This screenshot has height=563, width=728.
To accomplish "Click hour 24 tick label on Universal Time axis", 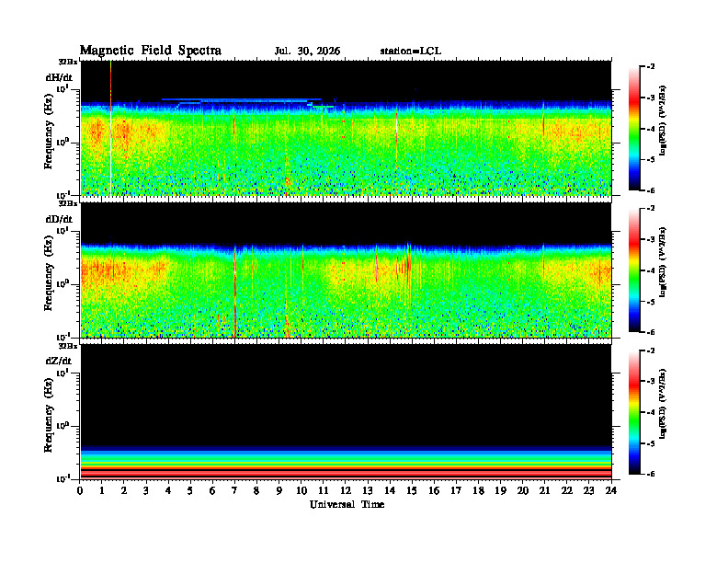I will point(611,490).
